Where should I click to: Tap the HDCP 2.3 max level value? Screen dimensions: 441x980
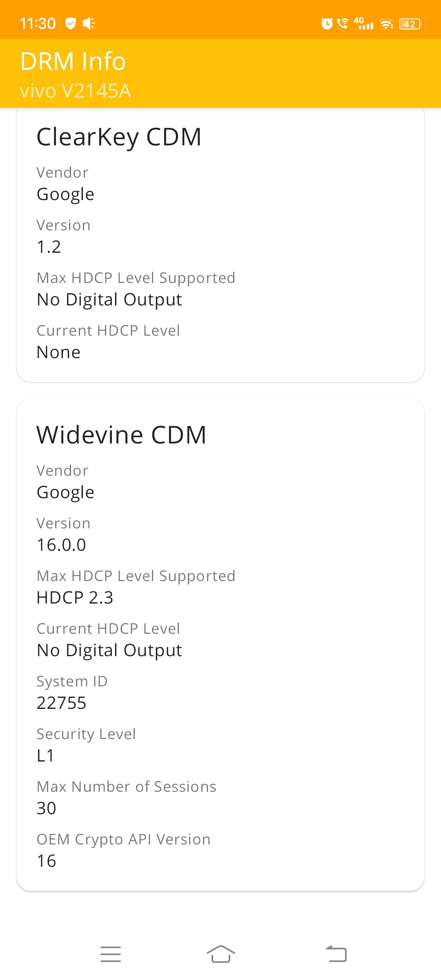tap(75, 597)
